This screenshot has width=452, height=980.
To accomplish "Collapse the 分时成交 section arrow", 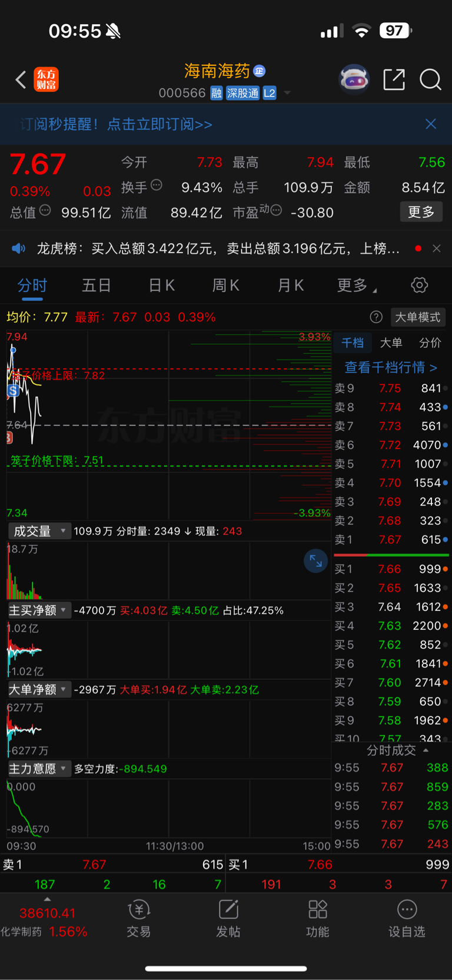I will [x=426, y=750].
